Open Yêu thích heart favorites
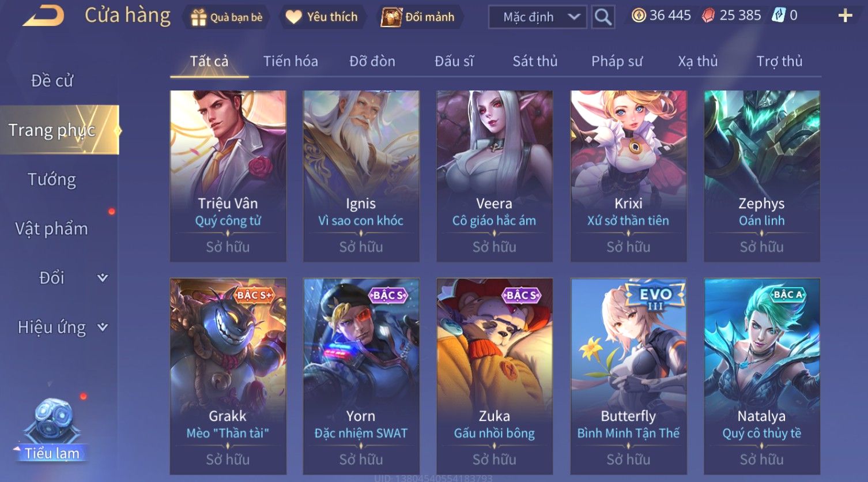The image size is (868, 482). [293, 17]
